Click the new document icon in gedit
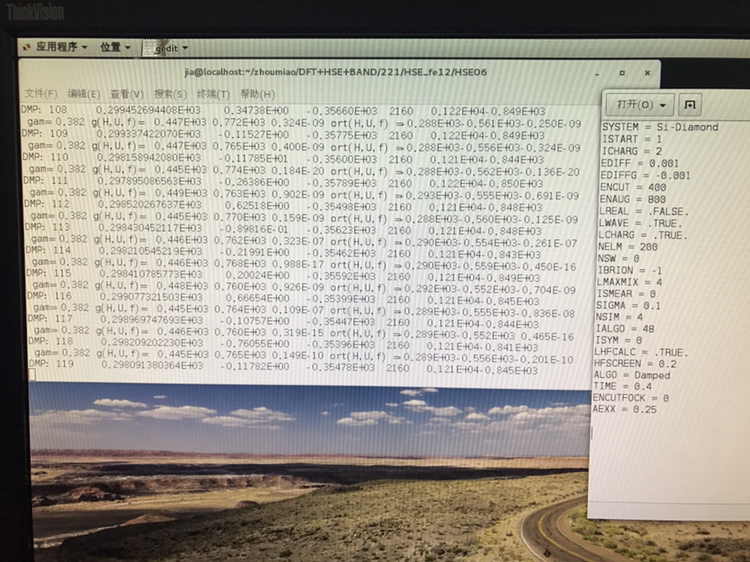750x562 pixels. (x=690, y=105)
